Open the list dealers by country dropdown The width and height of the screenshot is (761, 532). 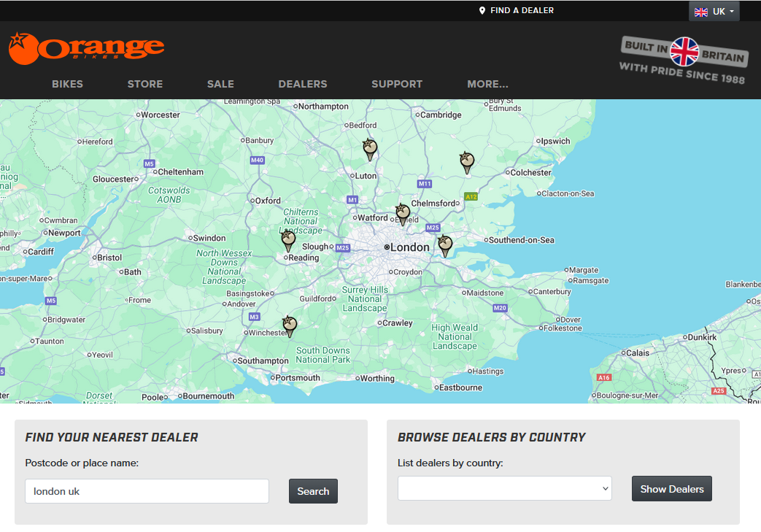coord(504,488)
